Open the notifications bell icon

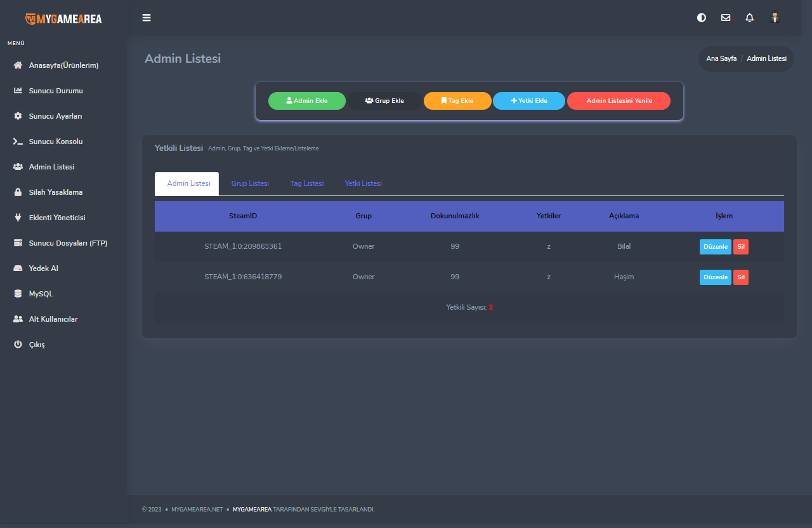pos(750,18)
